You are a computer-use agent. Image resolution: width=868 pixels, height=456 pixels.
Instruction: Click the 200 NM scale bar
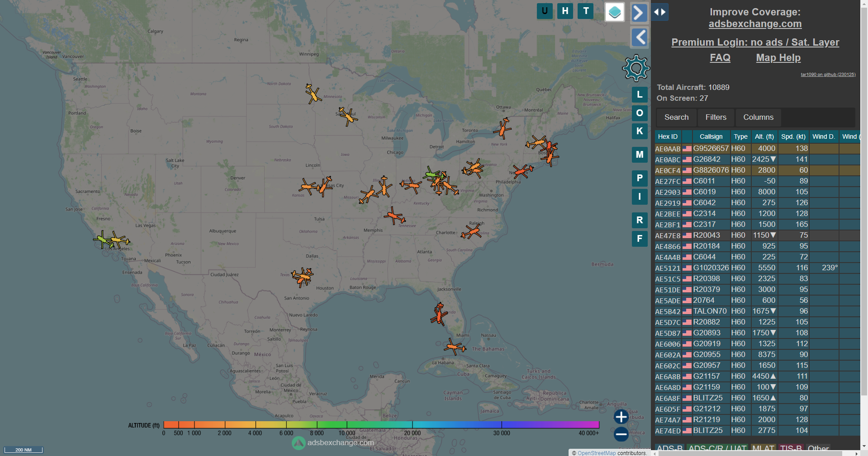[x=24, y=450]
